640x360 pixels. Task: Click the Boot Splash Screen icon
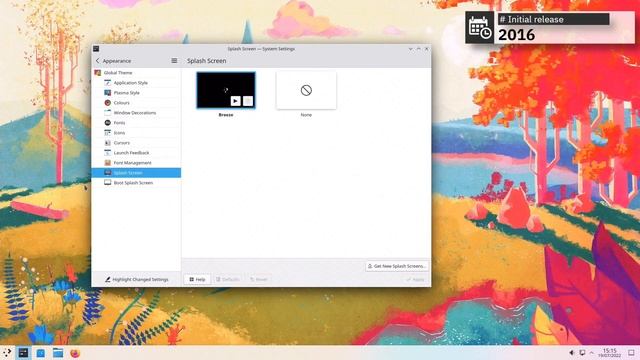[107, 183]
